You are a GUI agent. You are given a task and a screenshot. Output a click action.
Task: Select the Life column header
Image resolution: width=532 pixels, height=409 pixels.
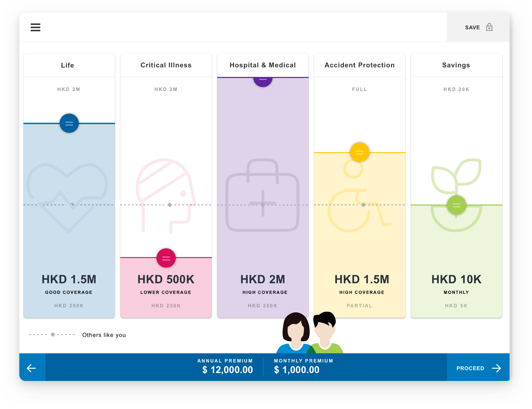(67, 65)
